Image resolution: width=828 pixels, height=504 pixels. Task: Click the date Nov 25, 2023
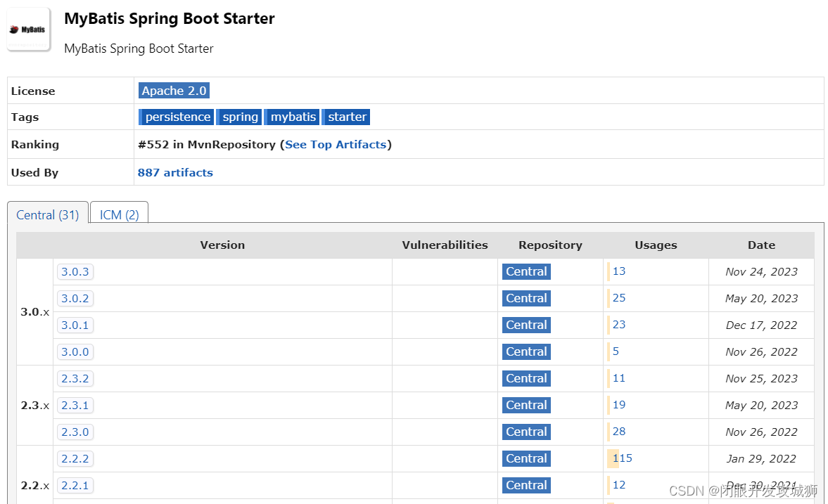tap(761, 379)
